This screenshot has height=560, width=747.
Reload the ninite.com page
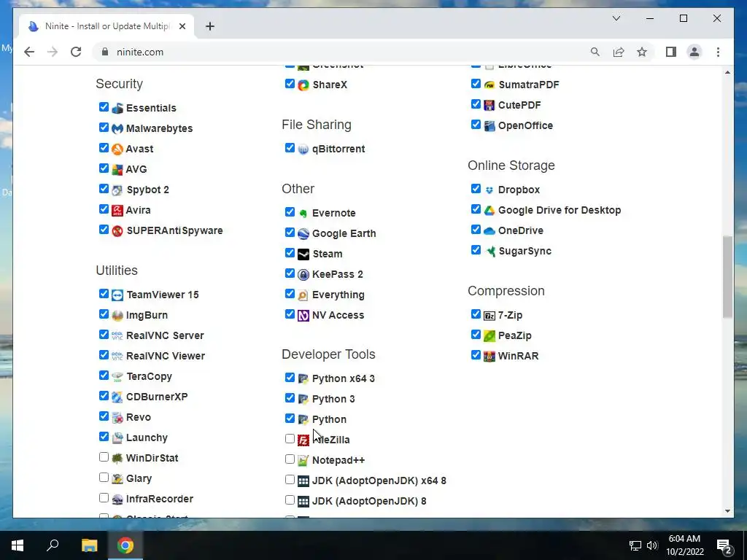76,52
